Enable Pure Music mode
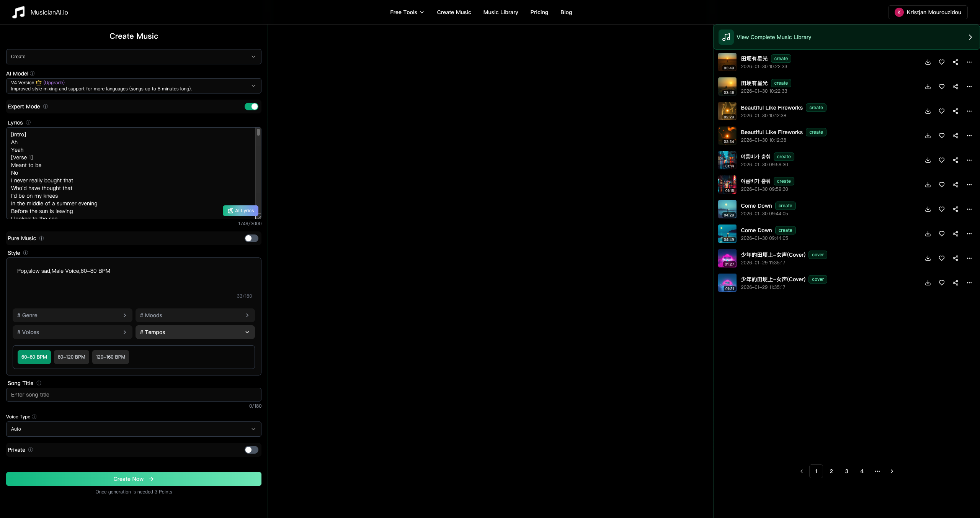 click(x=251, y=238)
